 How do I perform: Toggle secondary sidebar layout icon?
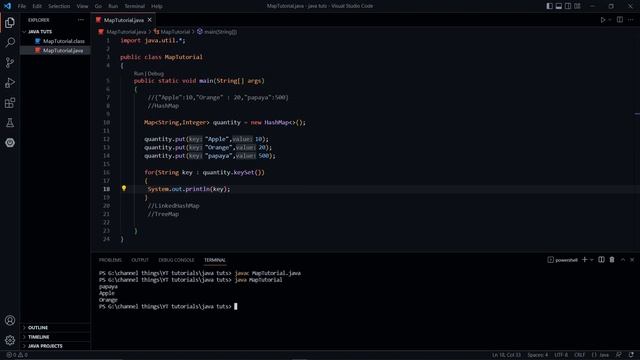tap(568, 6)
